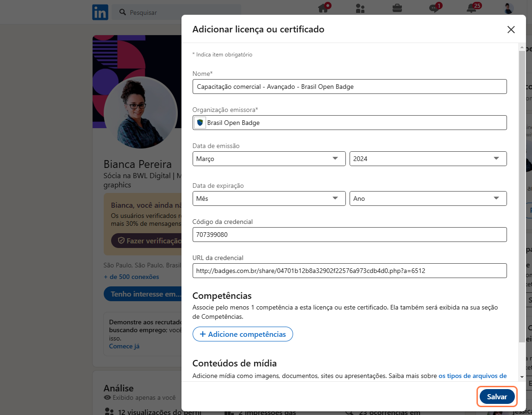This screenshot has width=532, height=415.
Task: Click the Conteúdos de mídia heading
Action: point(234,363)
